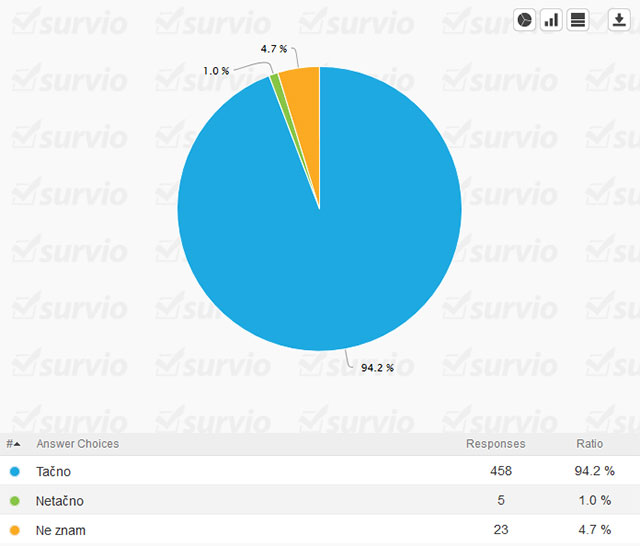This screenshot has width=640, height=546.
Task: Sort by the Responses column header
Action: [x=495, y=444]
